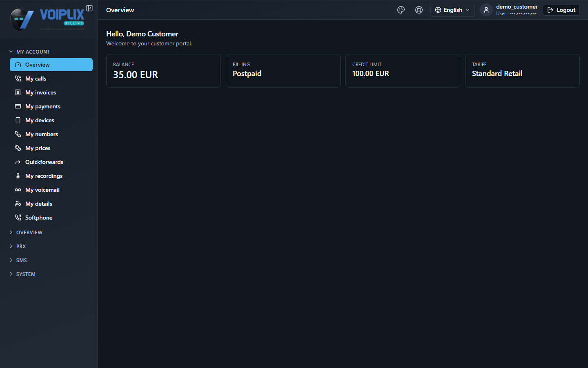Viewport: 588px width, 368px height.
Task: Click the user avatar icon
Action: pos(486,10)
